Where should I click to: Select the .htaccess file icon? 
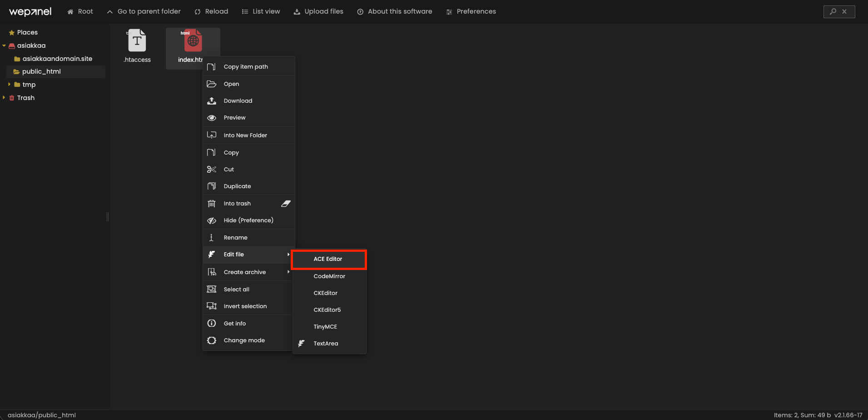point(137,40)
